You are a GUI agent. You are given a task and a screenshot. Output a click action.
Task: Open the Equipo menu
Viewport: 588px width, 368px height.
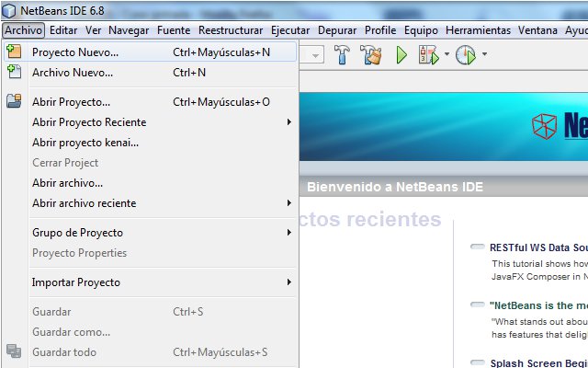coord(421,30)
